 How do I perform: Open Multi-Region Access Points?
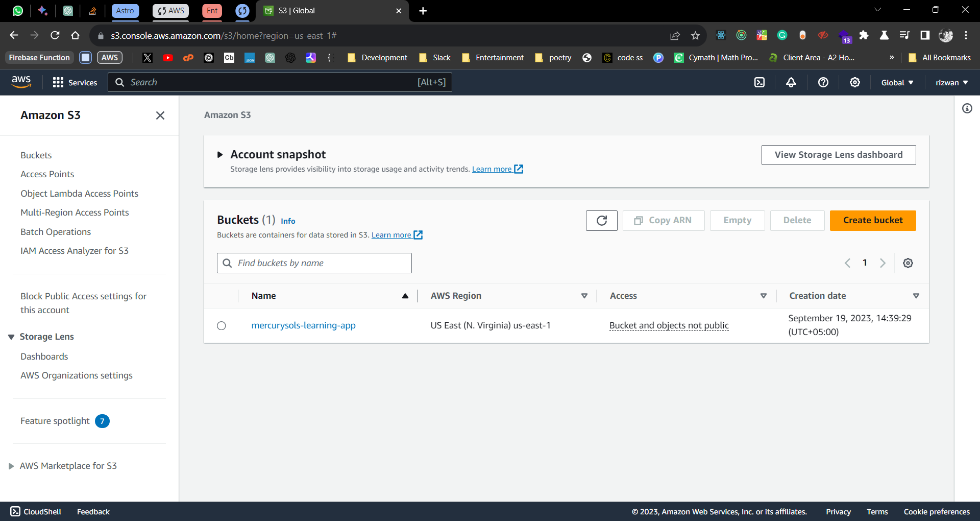click(75, 212)
